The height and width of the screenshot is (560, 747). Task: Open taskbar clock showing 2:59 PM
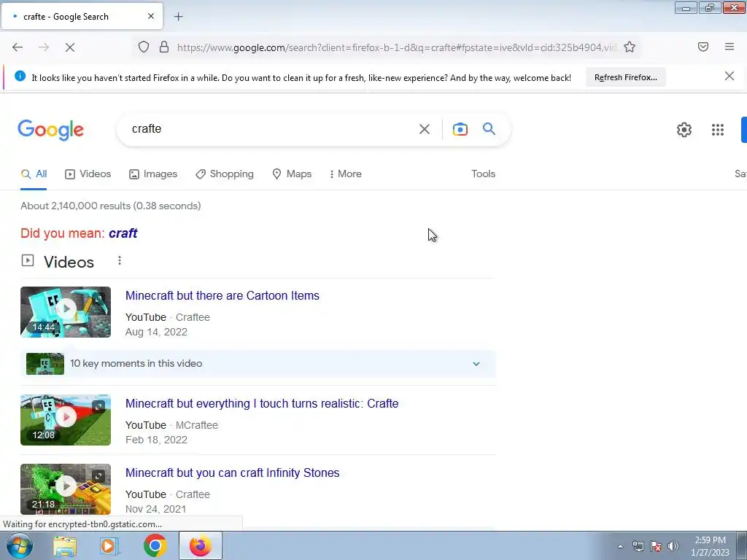[x=710, y=546]
